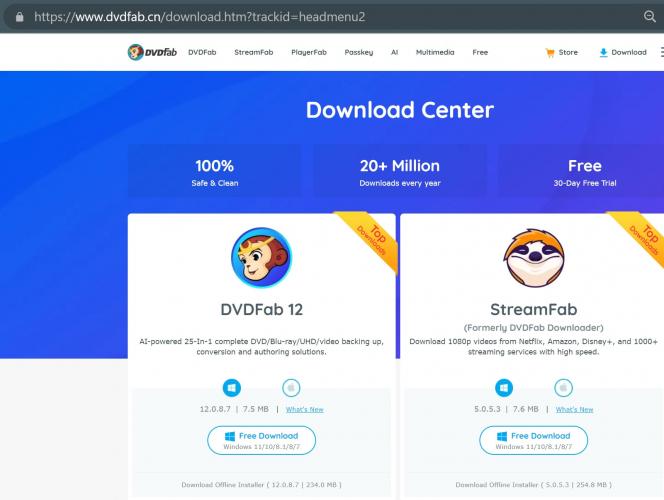
Task: Click the Formerly DVDFab Downloader subtitle
Action: [x=534, y=328]
